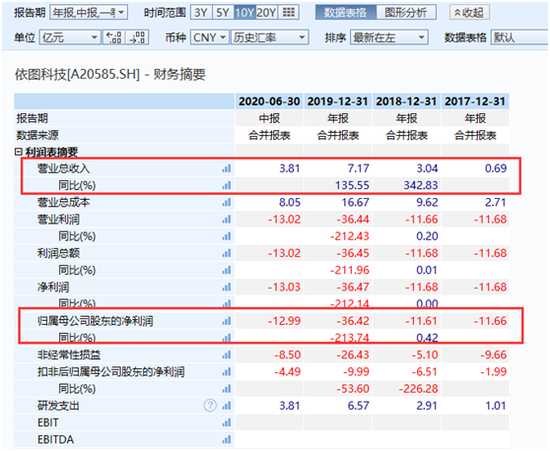Open chart icon for 净利润 row

tap(227, 287)
